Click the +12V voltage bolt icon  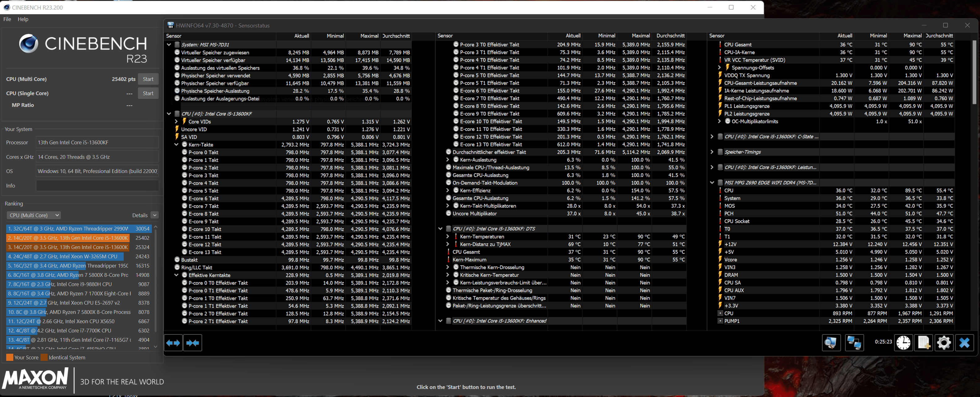pos(720,244)
